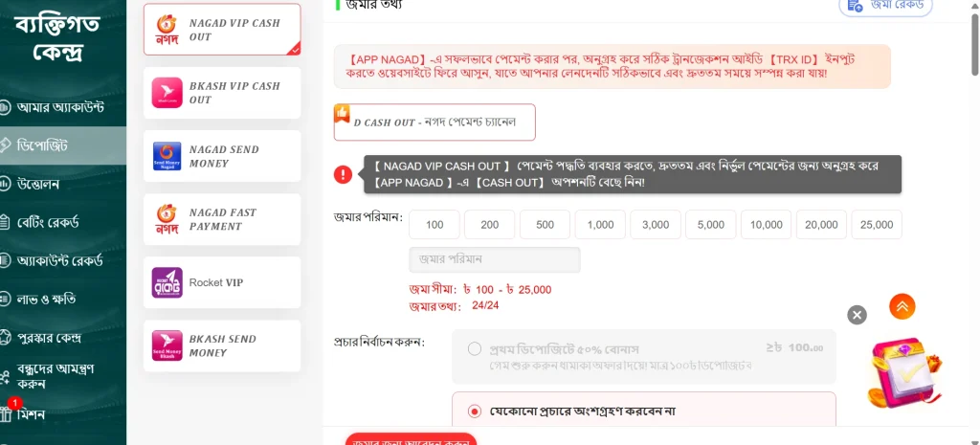Open জমা রেকর্ড deposit record button
This screenshot has width=980, height=445.
coord(885,5)
